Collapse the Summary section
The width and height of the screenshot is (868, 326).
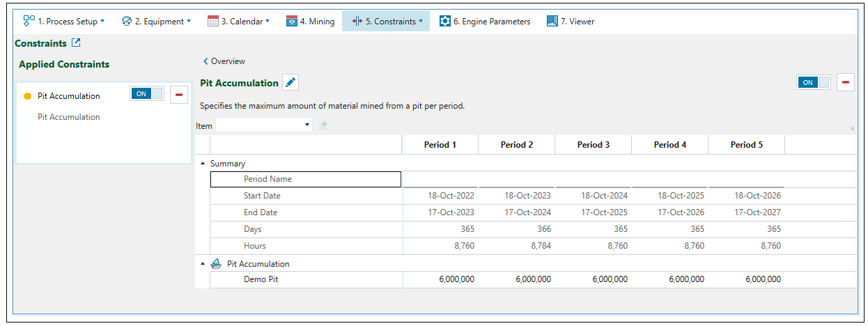pyautogui.click(x=203, y=164)
